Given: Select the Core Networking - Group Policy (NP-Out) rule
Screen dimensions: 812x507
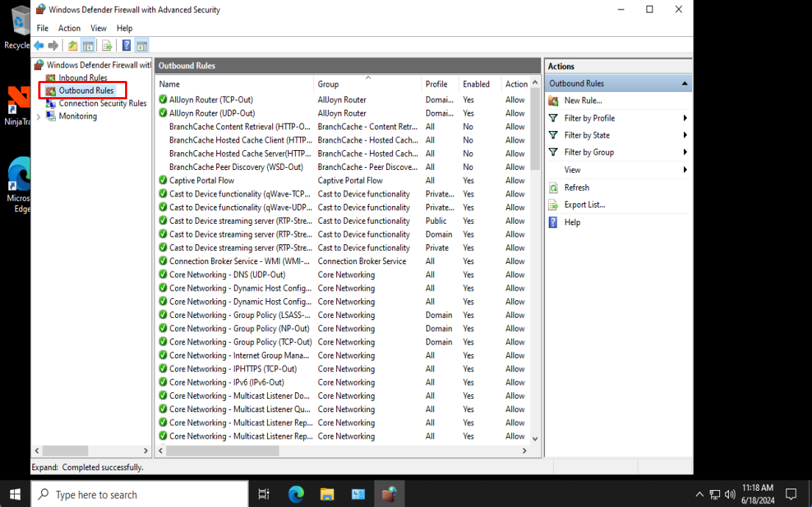Looking at the screenshot, I should coord(239,328).
